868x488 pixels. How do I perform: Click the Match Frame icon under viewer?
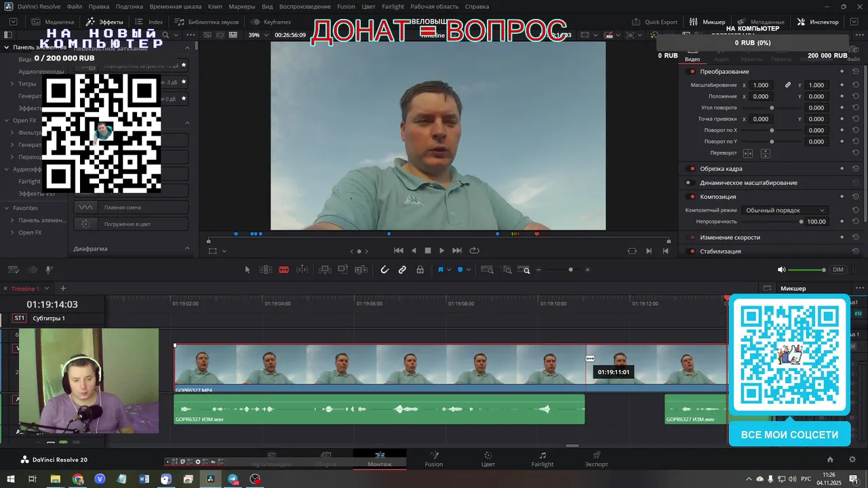pyautogui.click(x=632, y=251)
